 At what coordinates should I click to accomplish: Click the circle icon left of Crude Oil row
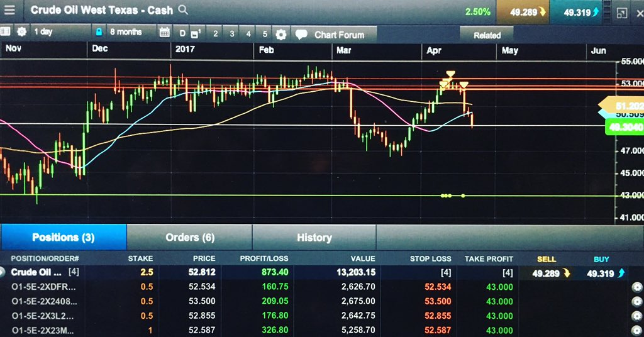point(2,272)
